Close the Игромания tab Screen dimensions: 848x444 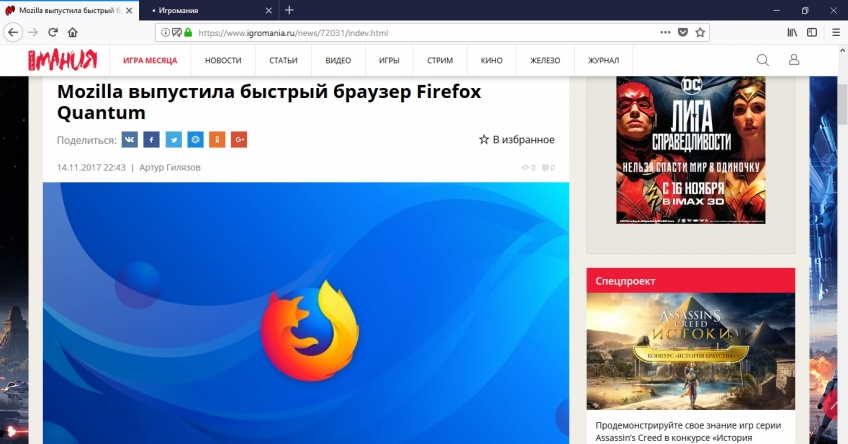(x=269, y=10)
